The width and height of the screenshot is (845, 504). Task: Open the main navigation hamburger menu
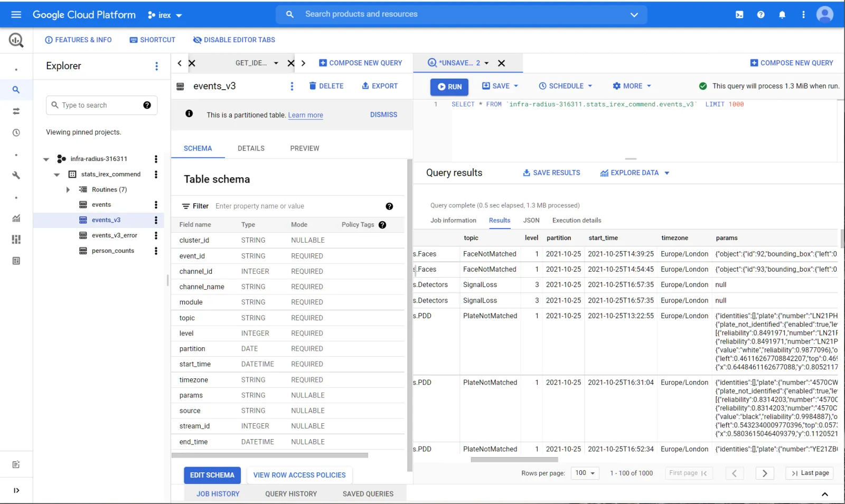[x=16, y=15]
